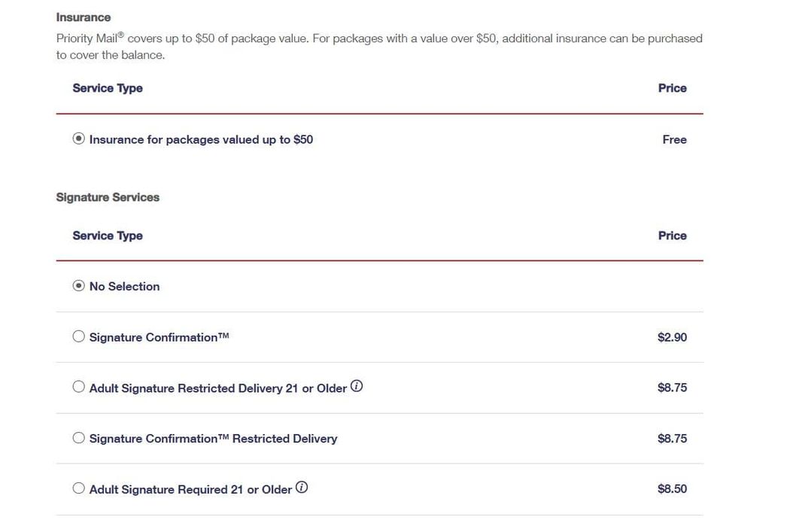Pick Adult Signature Restricted Delivery 21 or Older radio

click(x=79, y=387)
